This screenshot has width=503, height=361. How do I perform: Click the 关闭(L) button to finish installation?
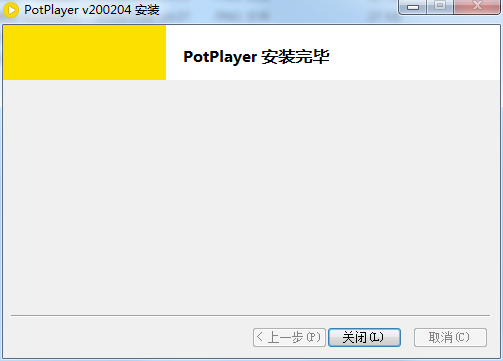[x=364, y=337]
